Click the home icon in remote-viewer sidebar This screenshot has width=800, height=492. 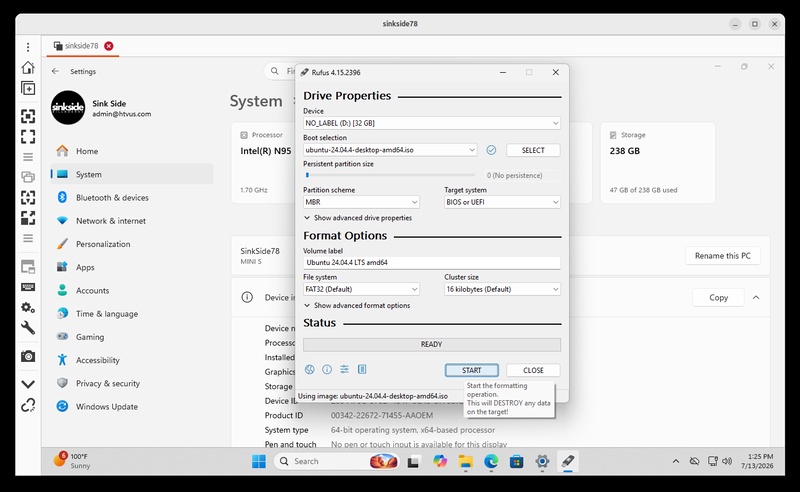click(x=28, y=67)
